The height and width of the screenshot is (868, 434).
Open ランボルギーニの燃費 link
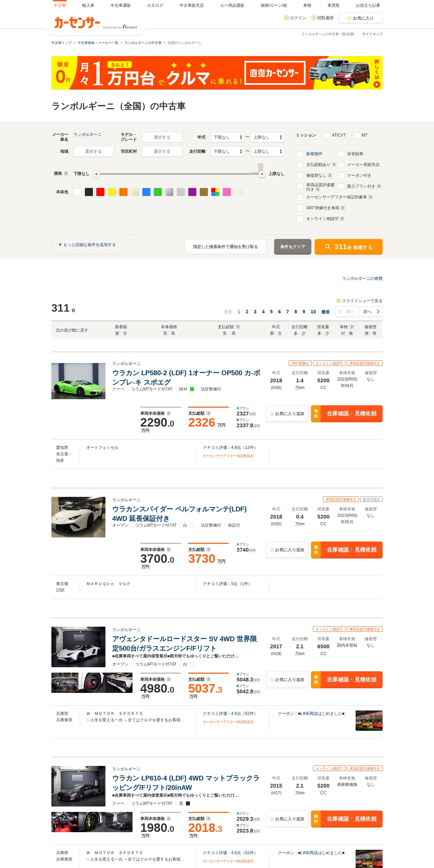362,279
